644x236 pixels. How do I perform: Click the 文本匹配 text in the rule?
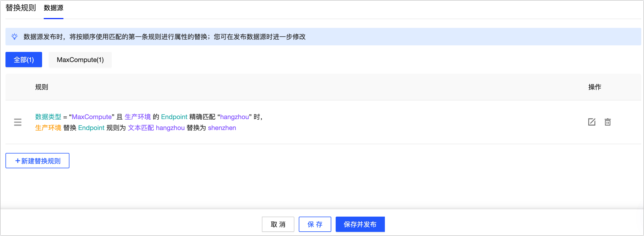pos(141,128)
